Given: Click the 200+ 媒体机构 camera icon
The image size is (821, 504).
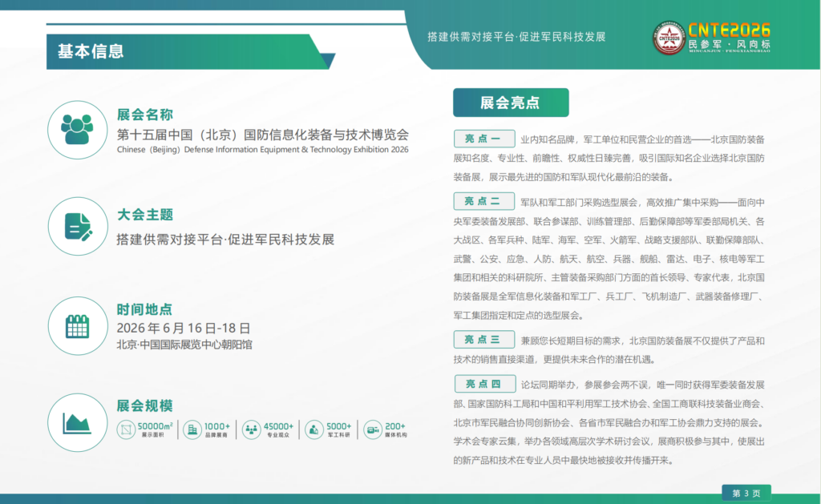Looking at the screenshot, I should coord(373,430).
